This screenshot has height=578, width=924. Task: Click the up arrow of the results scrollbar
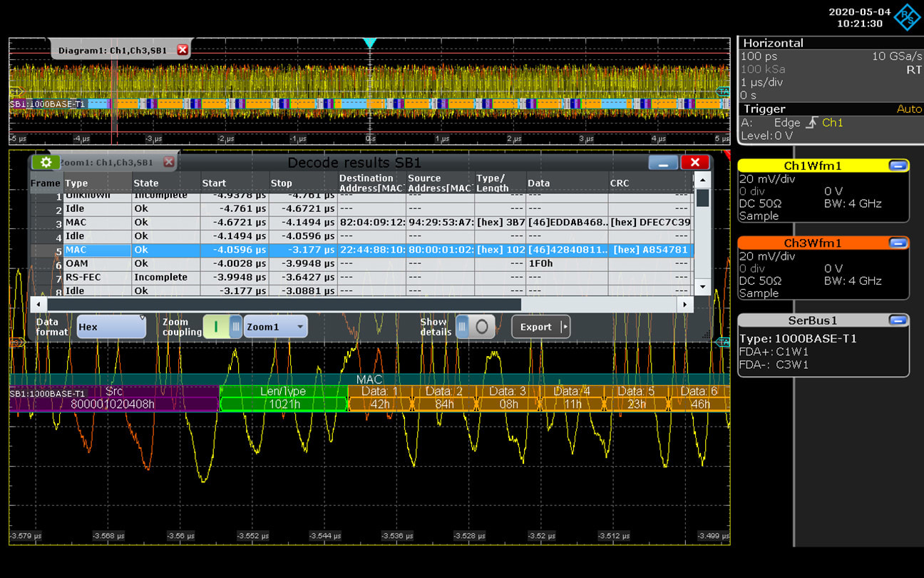(x=703, y=178)
